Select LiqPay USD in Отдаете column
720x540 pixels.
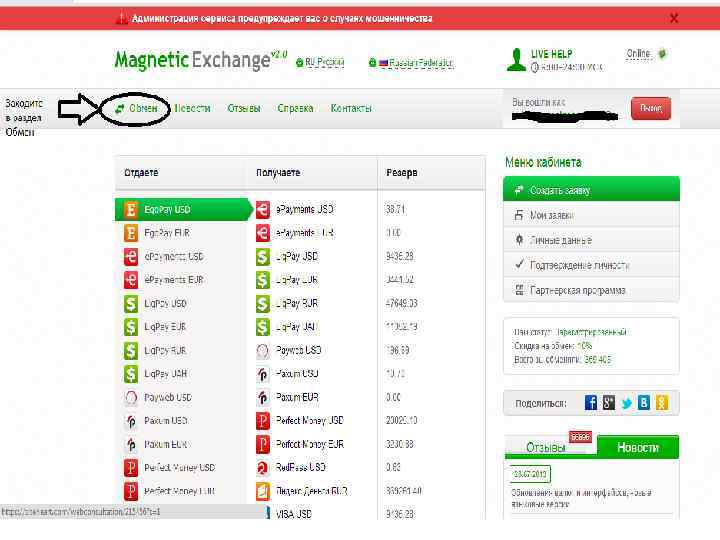pos(156,304)
